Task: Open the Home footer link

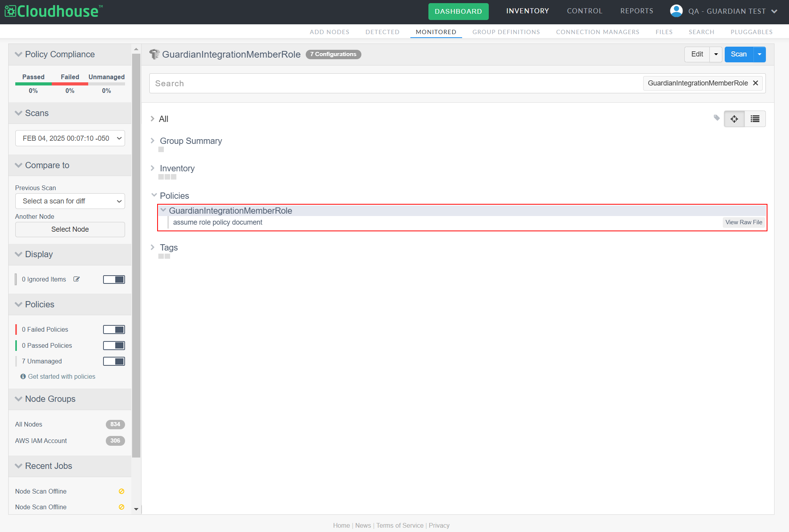Action: [x=341, y=525]
